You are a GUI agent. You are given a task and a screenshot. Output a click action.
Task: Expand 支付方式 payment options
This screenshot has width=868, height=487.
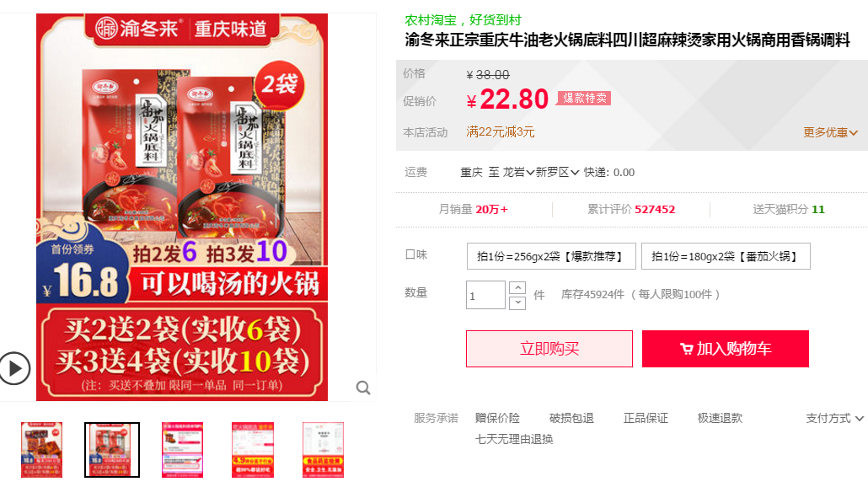[x=834, y=419]
